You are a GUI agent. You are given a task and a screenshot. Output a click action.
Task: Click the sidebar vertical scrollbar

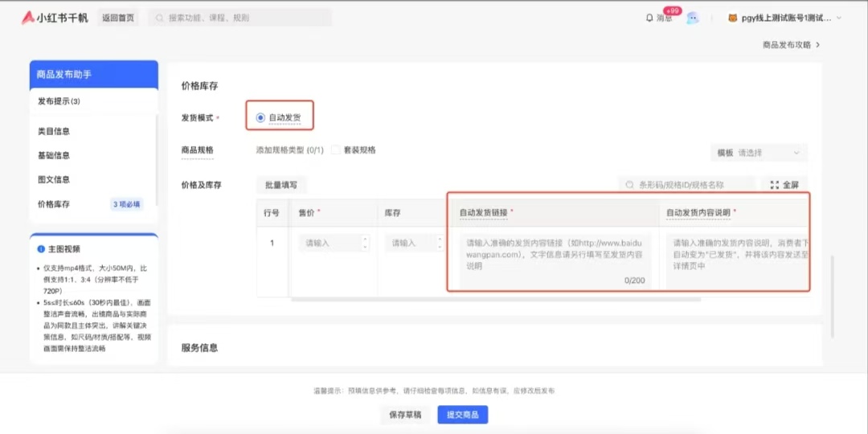[157, 161]
